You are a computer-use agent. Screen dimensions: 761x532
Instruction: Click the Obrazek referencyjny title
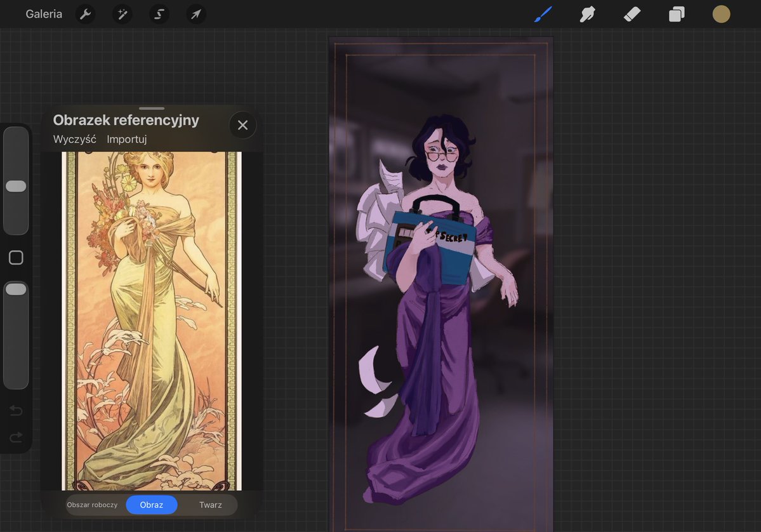[x=126, y=120]
